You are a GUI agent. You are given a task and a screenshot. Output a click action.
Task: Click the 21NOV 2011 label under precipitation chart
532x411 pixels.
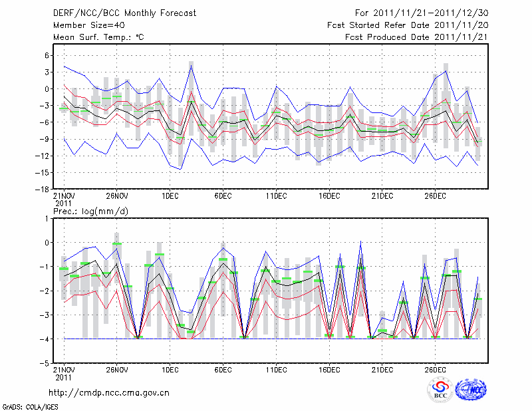pyautogui.click(x=63, y=373)
